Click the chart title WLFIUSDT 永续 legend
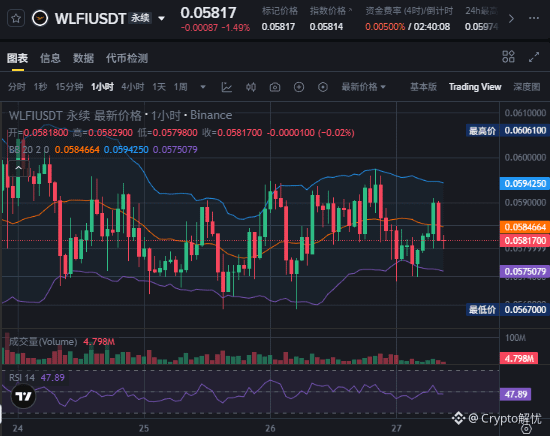This screenshot has height=436, width=550. [x=120, y=115]
